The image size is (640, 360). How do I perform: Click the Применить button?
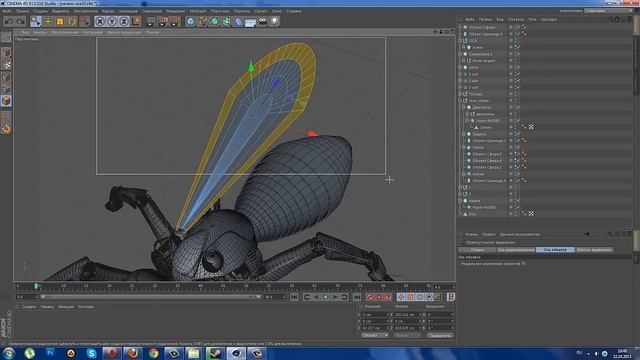pos(440,335)
